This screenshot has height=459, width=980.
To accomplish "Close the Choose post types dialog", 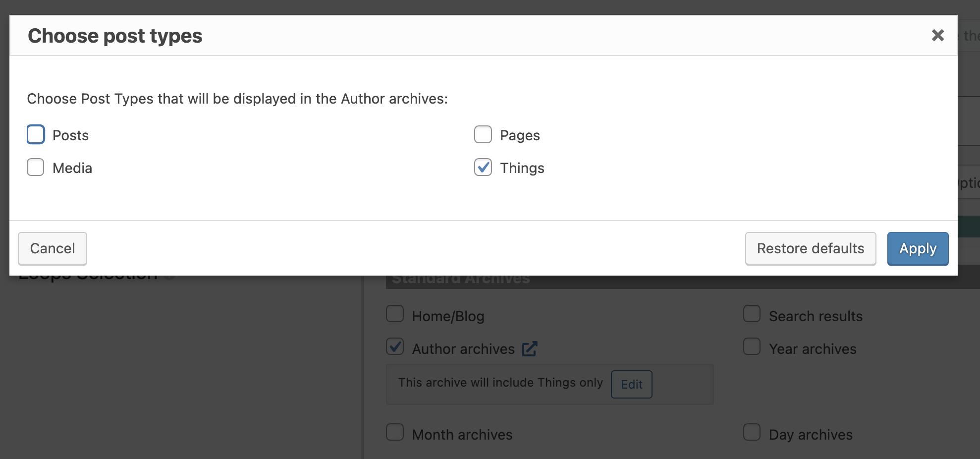I will pyautogui.click(x=937, y=35).
